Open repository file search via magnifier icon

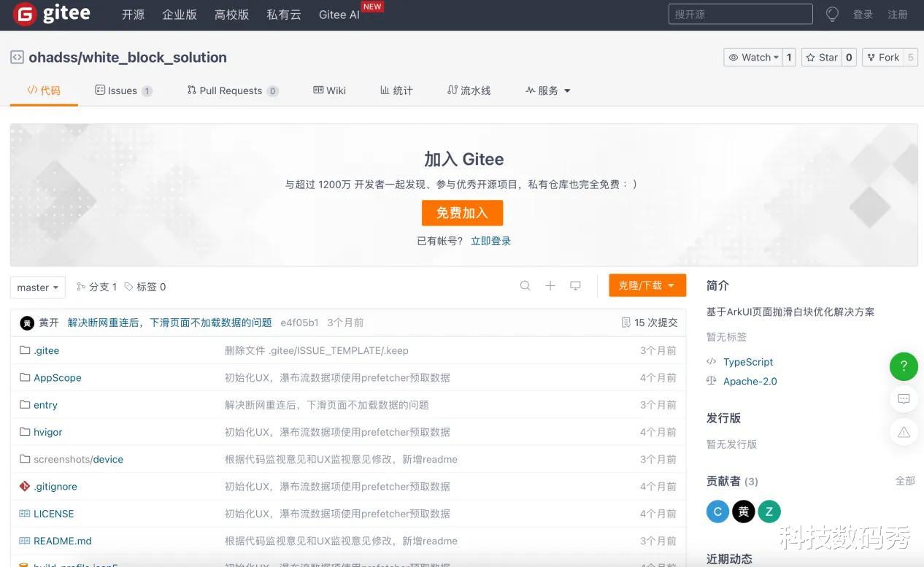tap(525, 286)
